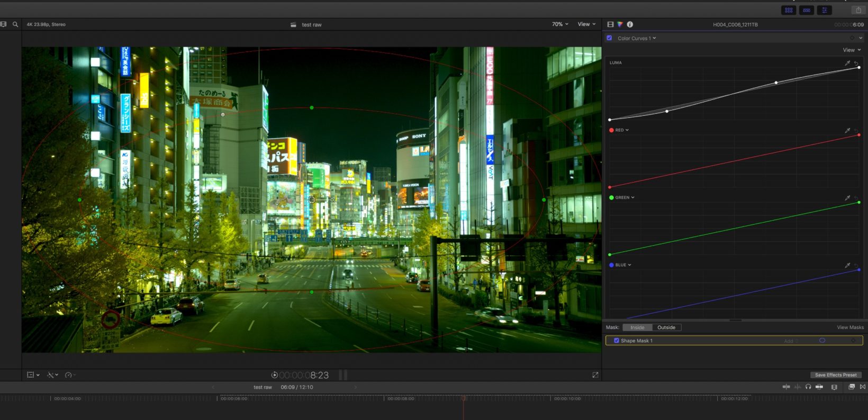Click Save Effects Preset button
Viewport: 868px width, 420px height.
835,375
